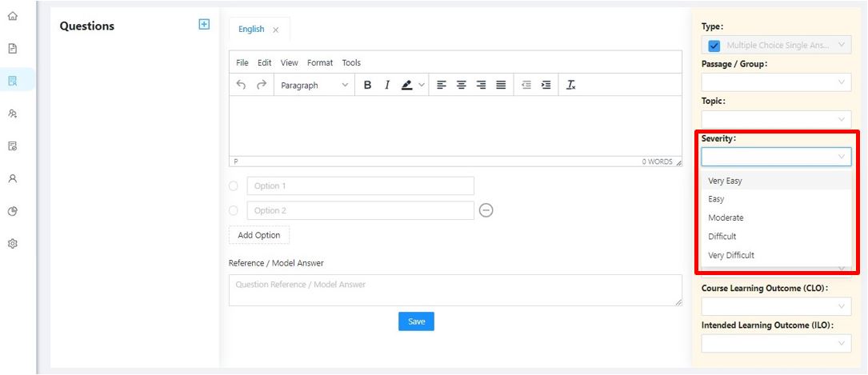
Task: Toggle the checkbox in the Type field
Action: tap(714, 46)
